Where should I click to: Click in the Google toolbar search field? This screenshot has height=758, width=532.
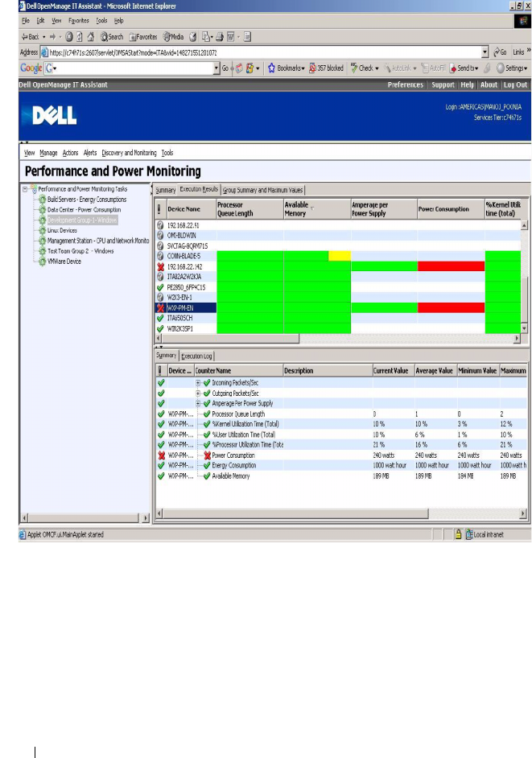tap(132, 68)
